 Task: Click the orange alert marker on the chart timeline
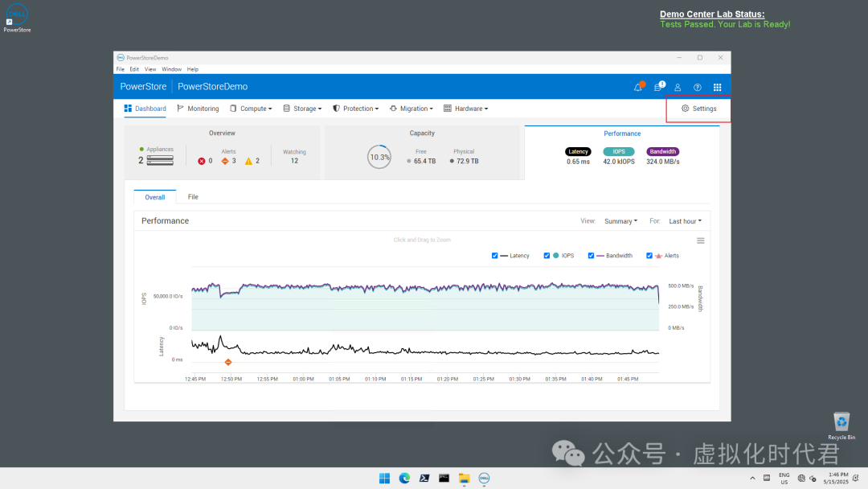(x=228, y=362)
